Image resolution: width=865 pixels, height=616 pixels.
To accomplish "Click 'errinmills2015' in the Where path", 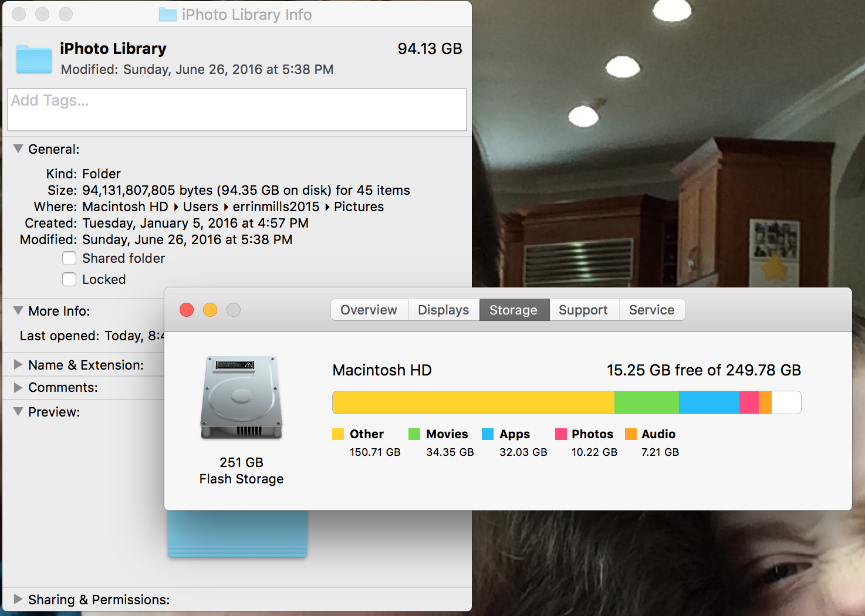I will click(276, 207).
